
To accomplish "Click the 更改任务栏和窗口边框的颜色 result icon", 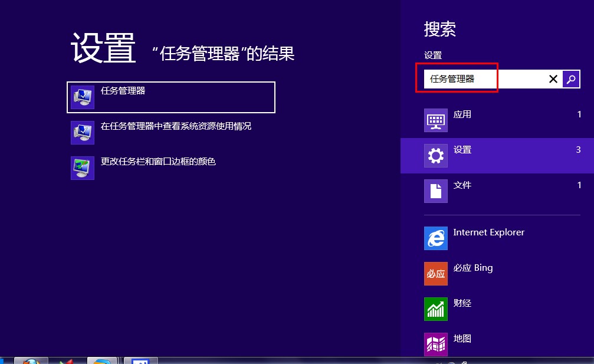I will (83, 168).
